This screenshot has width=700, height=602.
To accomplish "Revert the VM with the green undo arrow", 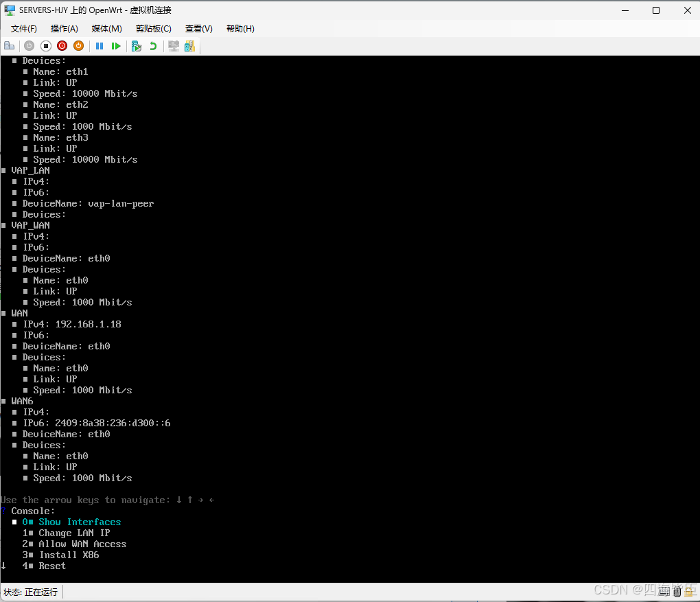I will (x=153, y=46).
